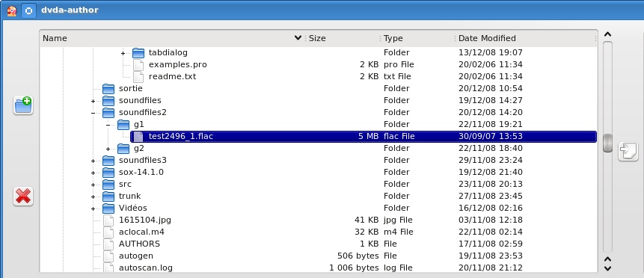
Task: Click the import file arrow icon
Action: click(628, 151)
